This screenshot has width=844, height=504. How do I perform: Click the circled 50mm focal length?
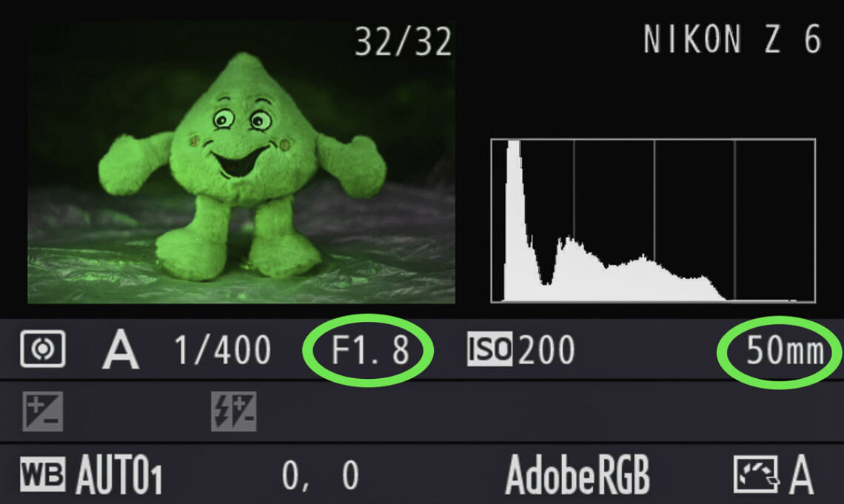(785, 351)
